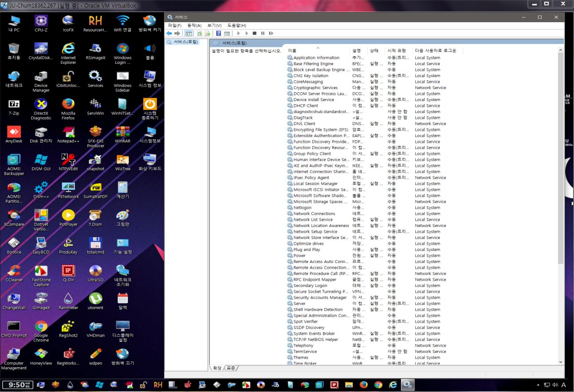The height and width of the screenshot is (392, 574).
Task: Click the CCleaner desktop icon
Action: [14, 273]
